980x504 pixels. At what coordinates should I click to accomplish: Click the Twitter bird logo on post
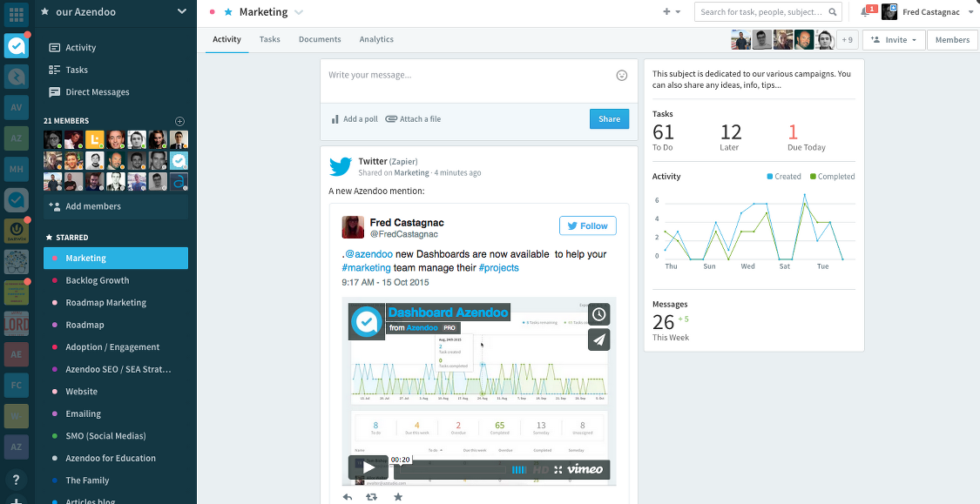pos(341,167)
